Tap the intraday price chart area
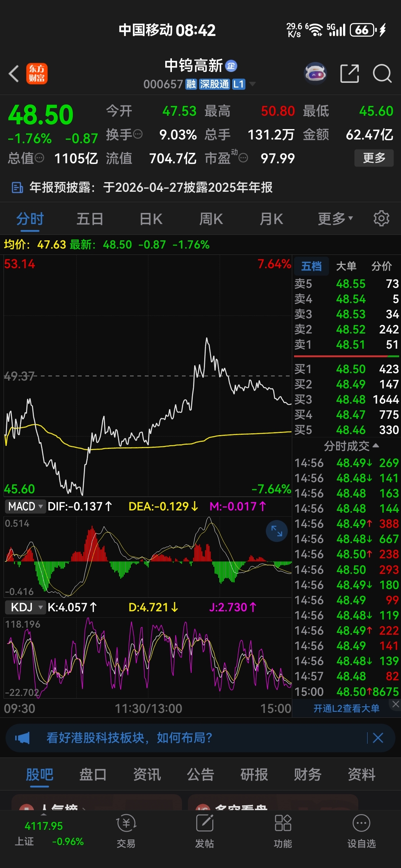 [x=147, y=375]
